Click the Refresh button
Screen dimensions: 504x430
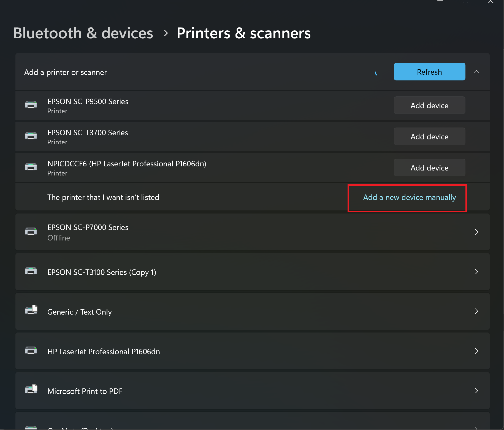[x=429, y=72]
